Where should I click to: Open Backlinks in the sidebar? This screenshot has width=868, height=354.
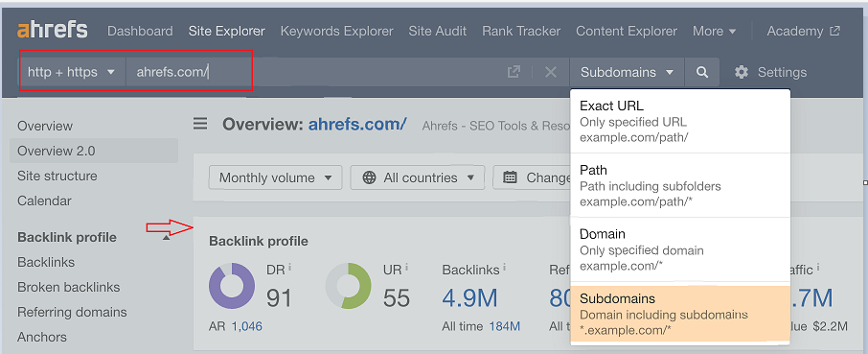coord(46,262)
